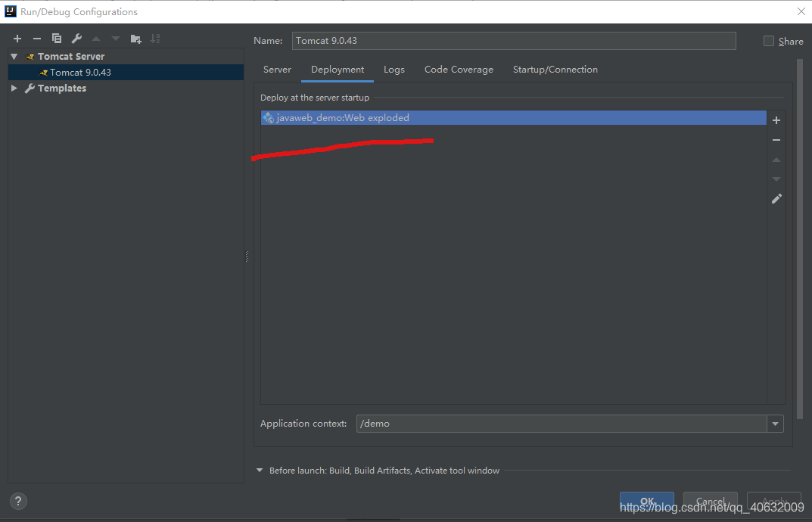The height and width of the screenshot is (522, 812).
Task: Move artifact down in the deployment list
Action: 776,179
